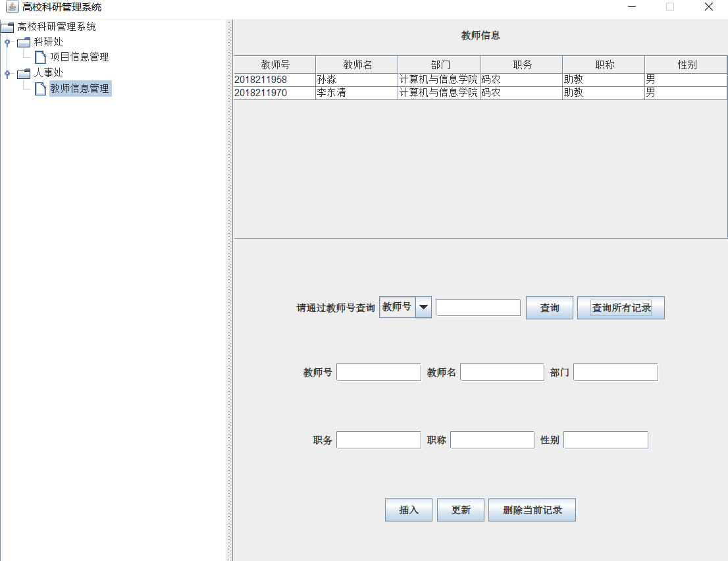The height and width of the screenshot is (561, 728).
Task: Click the 部门 column header
Action: coord(439,65)
